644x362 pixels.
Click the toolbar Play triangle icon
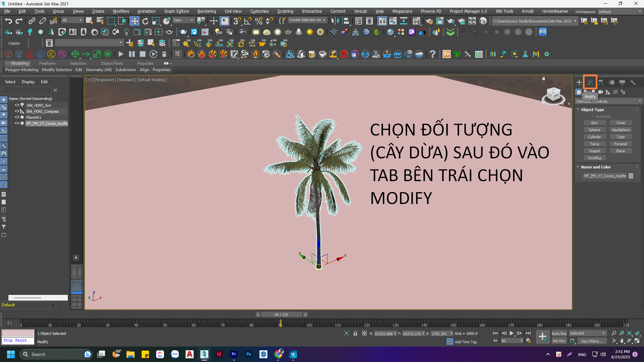121,54
